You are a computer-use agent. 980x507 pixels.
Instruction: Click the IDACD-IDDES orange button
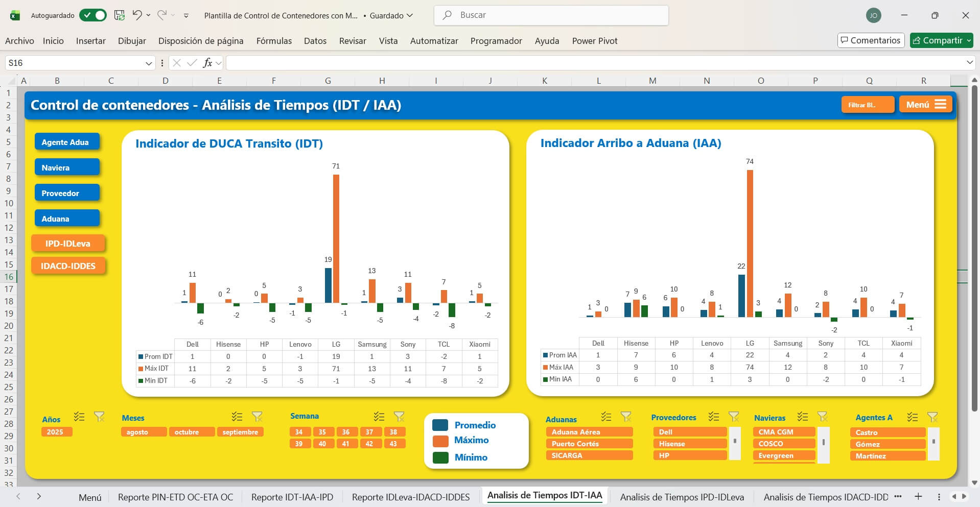tap(68, 266)
